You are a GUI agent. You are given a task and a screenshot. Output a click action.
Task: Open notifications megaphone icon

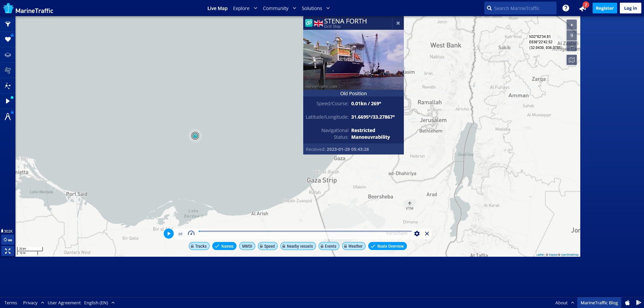(583, 8)
